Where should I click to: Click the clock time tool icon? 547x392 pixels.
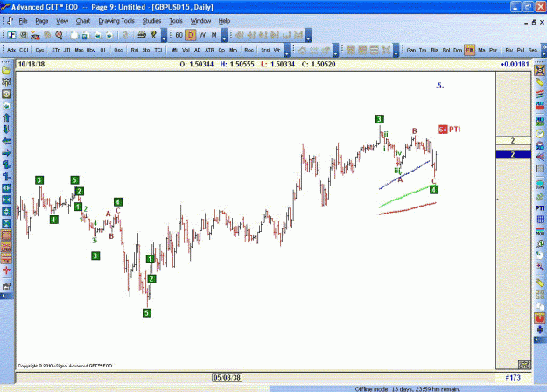pos(540,134)
